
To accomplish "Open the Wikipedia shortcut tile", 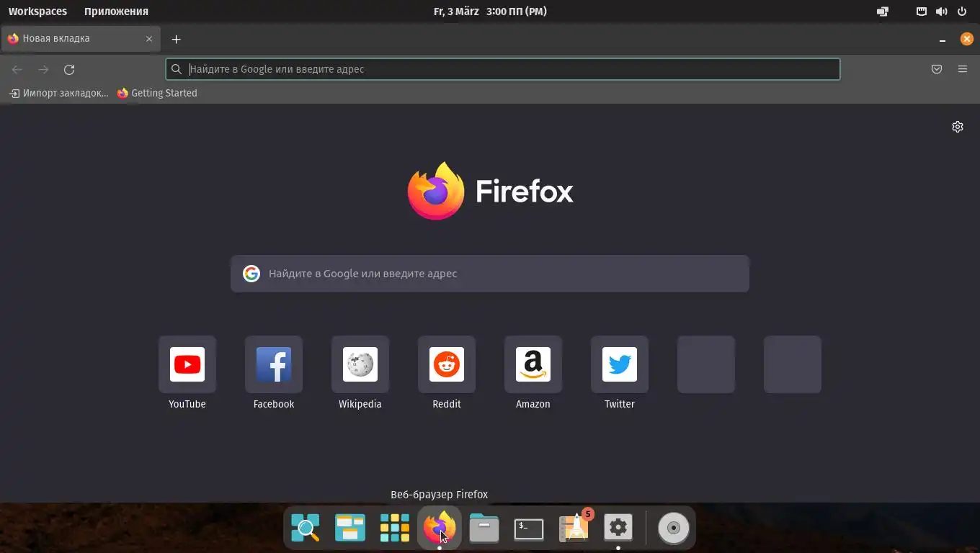I will click(x=360, y=364).
